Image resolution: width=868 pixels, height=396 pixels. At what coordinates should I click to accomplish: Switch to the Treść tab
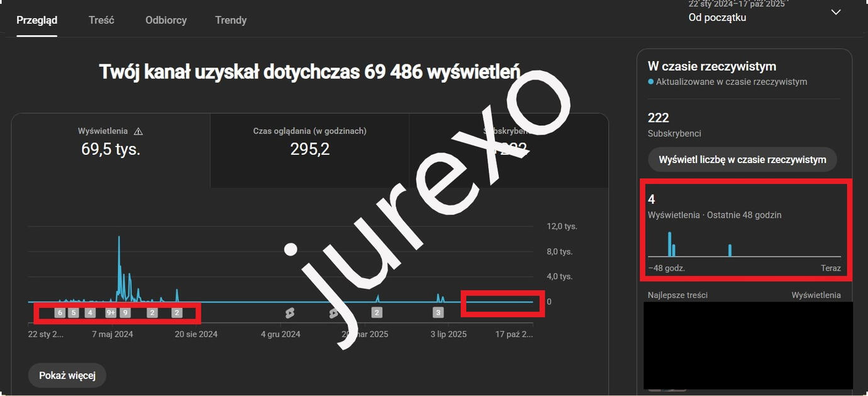(101, 20)
